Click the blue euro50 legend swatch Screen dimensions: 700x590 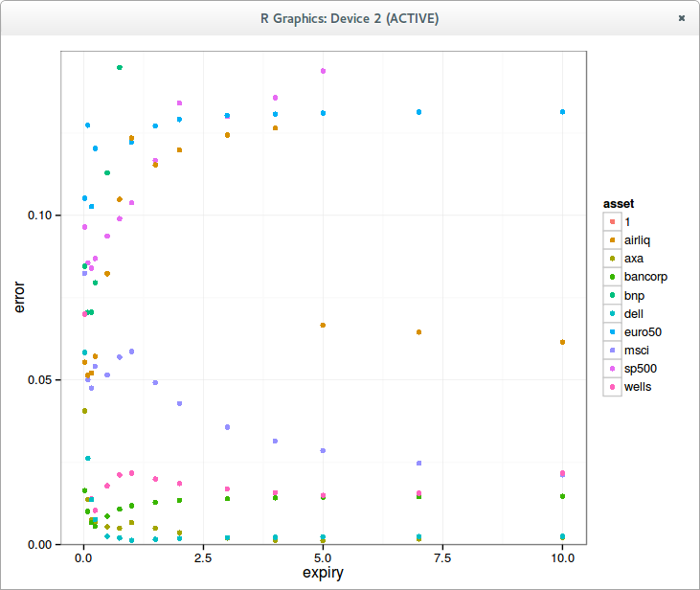612,331
